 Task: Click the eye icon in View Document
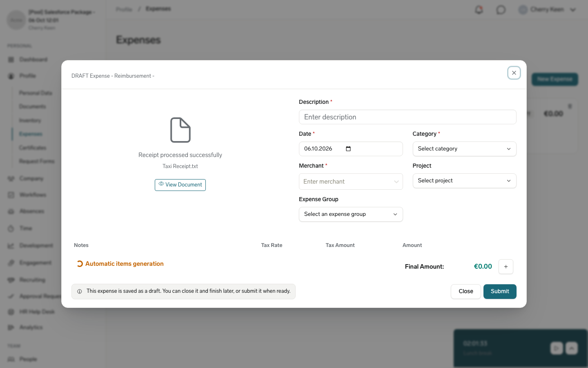click(161, 184)
